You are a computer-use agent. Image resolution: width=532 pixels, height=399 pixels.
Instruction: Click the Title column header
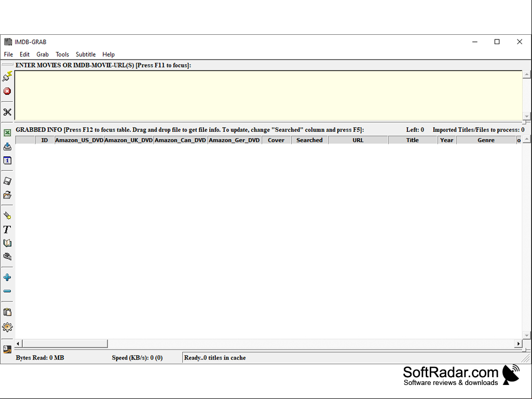(413, 140)
